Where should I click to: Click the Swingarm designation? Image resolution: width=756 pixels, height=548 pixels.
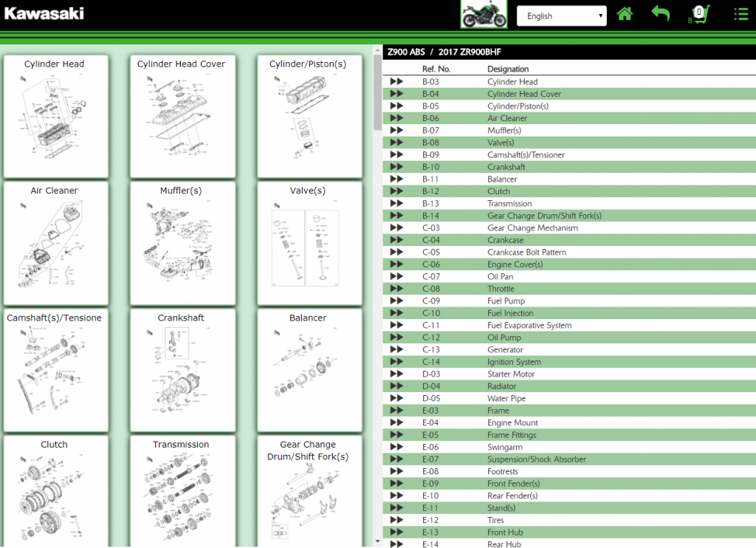point(505,447)
